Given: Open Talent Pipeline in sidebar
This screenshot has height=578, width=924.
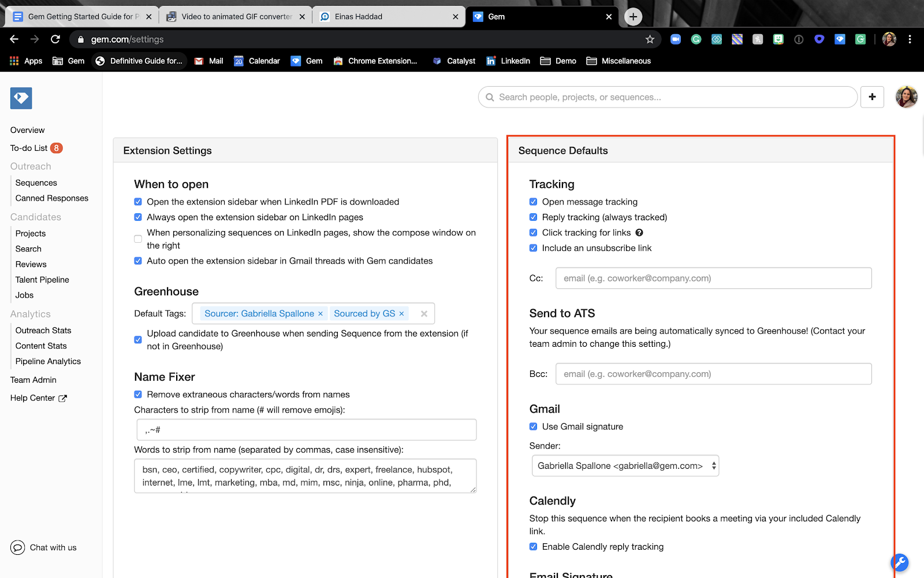Looking at the screenshot, I should (42, 280).
